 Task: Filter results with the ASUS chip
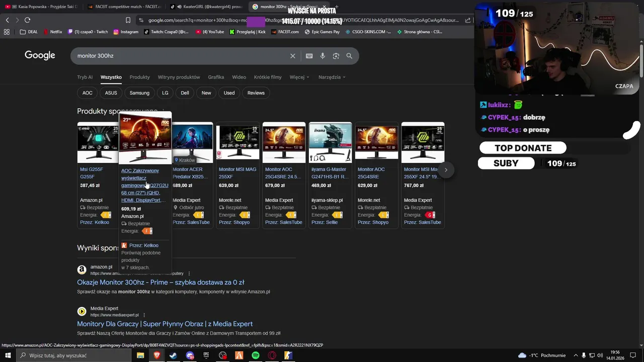point(111,93)
